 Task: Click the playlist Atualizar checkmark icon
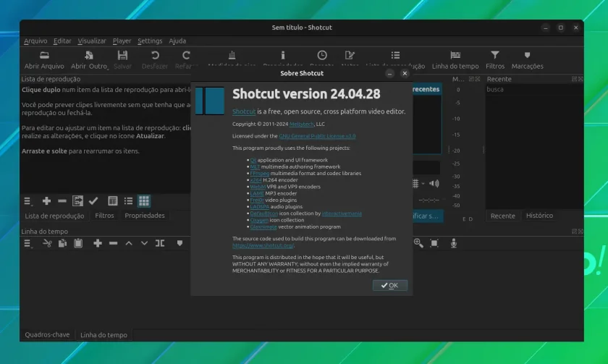[93, 200]
